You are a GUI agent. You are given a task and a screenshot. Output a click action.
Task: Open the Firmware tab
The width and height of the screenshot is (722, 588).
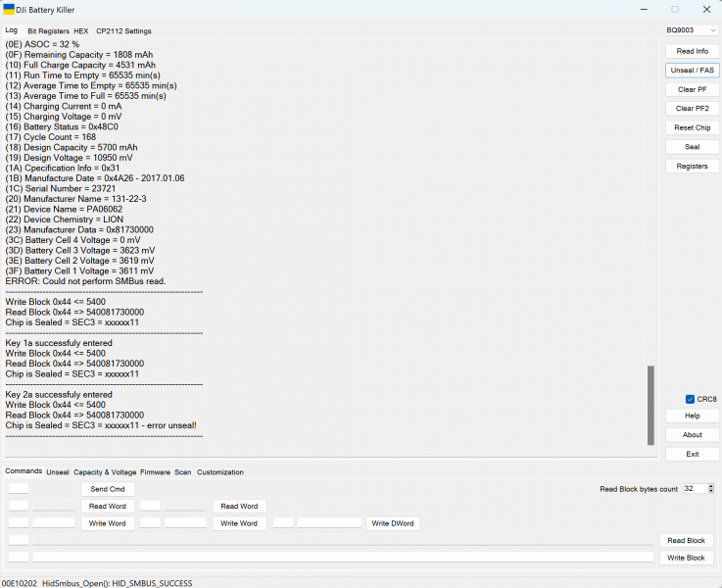click(x=155, y=472)
